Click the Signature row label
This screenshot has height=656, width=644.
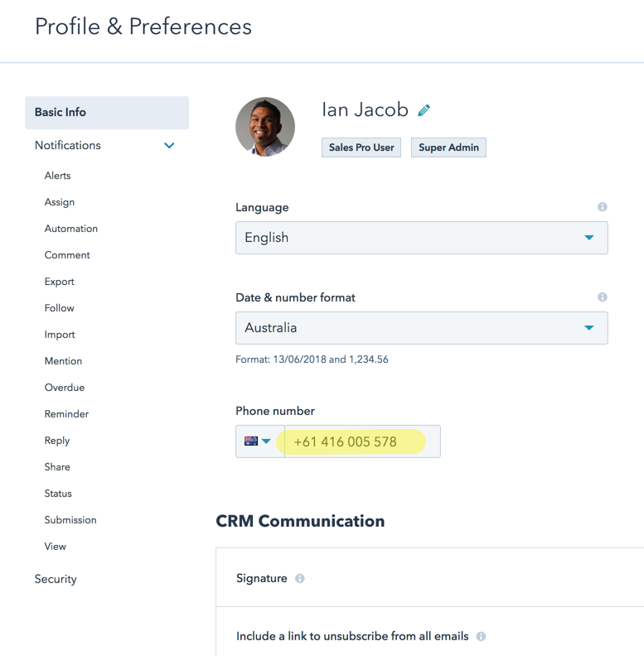tap(262, 578)
